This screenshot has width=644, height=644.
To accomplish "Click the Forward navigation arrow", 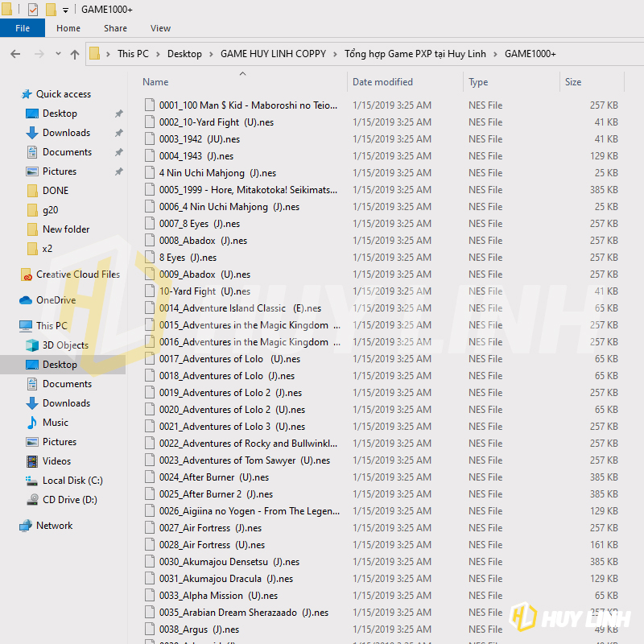I will 39,54.
